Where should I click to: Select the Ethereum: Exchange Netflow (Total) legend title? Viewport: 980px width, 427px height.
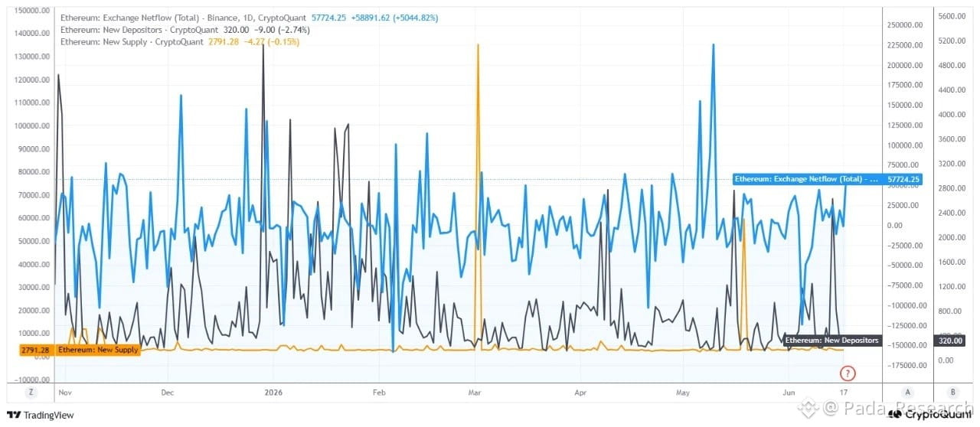[184, 17]
